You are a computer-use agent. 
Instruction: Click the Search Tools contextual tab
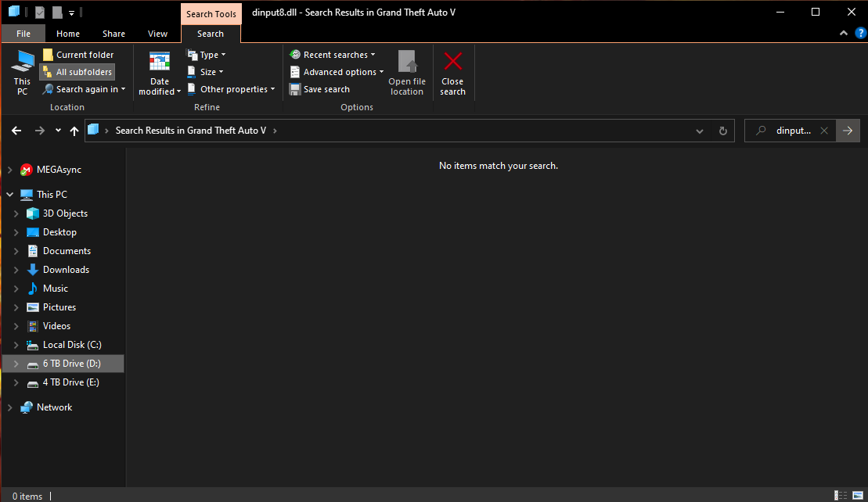pos(211,14)
